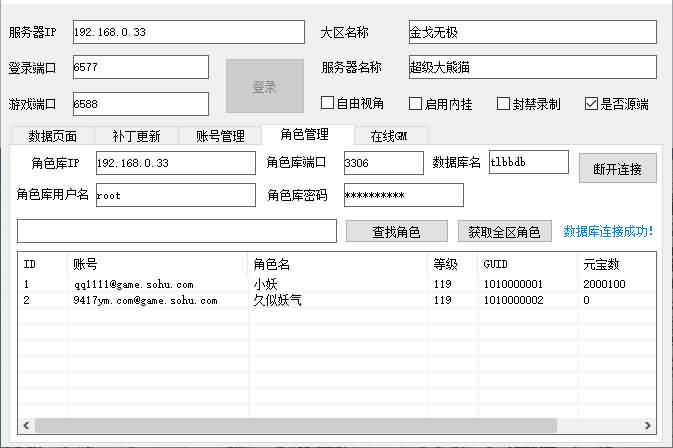Check the 自由视角 checkbox
673x448 pixels.
click(327, 103)
